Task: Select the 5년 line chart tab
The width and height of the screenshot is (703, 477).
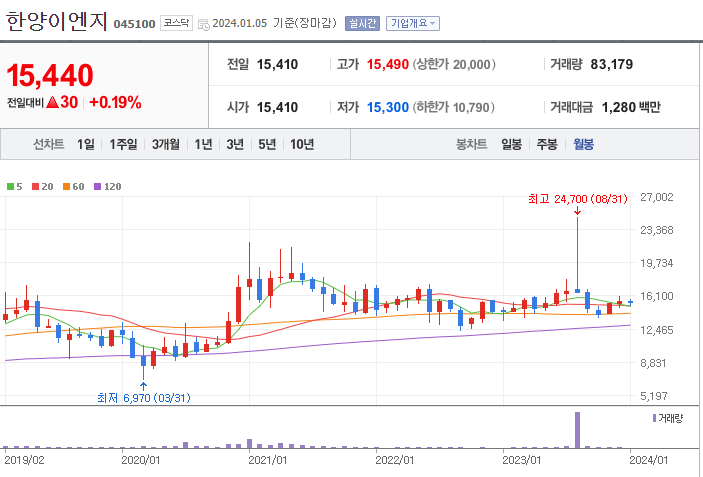Action: (x=267, y=144)
